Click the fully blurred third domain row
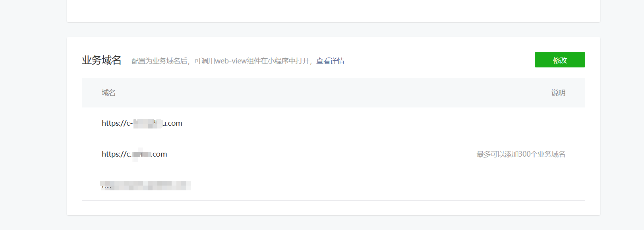The image size is (644, 230). click(x=145, y=185)
